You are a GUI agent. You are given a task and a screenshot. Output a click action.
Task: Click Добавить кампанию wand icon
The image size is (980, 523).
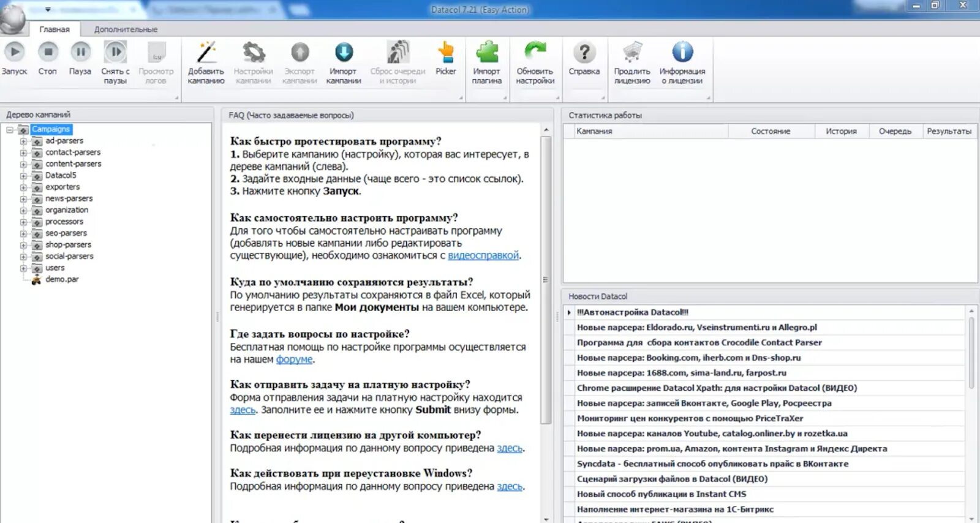click(x=206, y=52)
